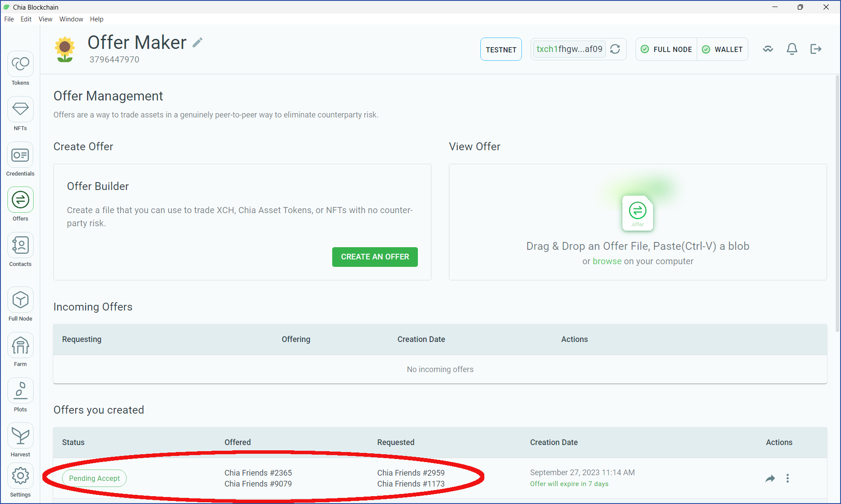Image resolution: width=841 pixels, height=504 pixels.
Task: Minimize the Chia Blockchain window
Action: [x=775, y=7]
